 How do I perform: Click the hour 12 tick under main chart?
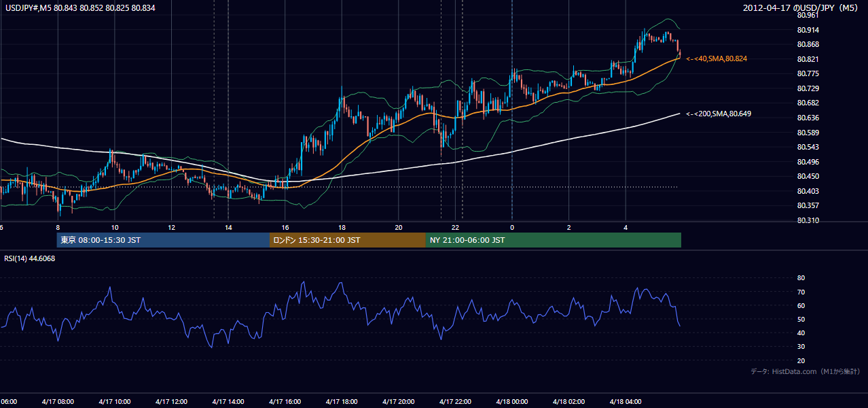tap(172, 227)
